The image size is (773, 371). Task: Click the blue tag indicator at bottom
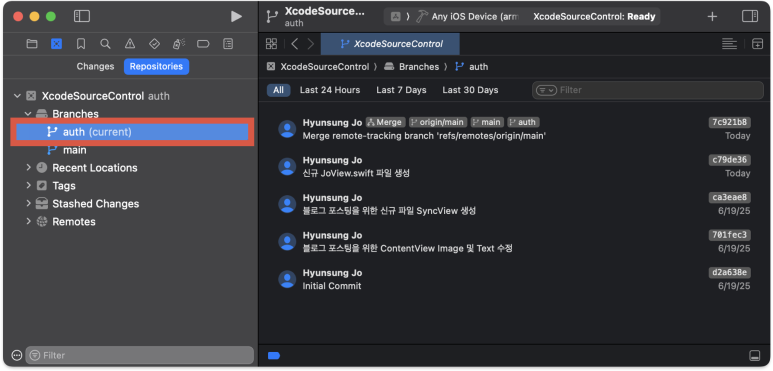click(x=274, y=355)
